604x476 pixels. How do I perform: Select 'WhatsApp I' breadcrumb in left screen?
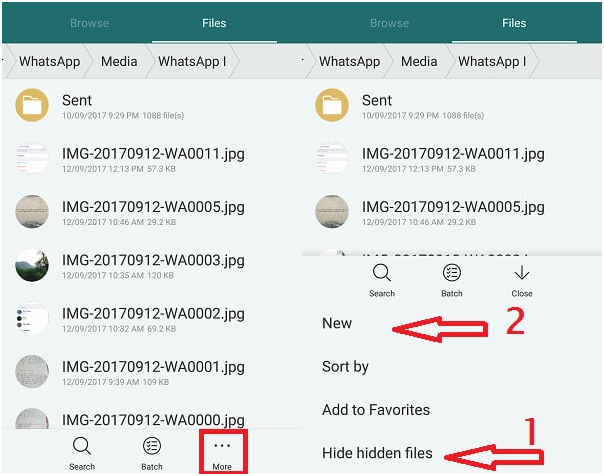point(192,62)
